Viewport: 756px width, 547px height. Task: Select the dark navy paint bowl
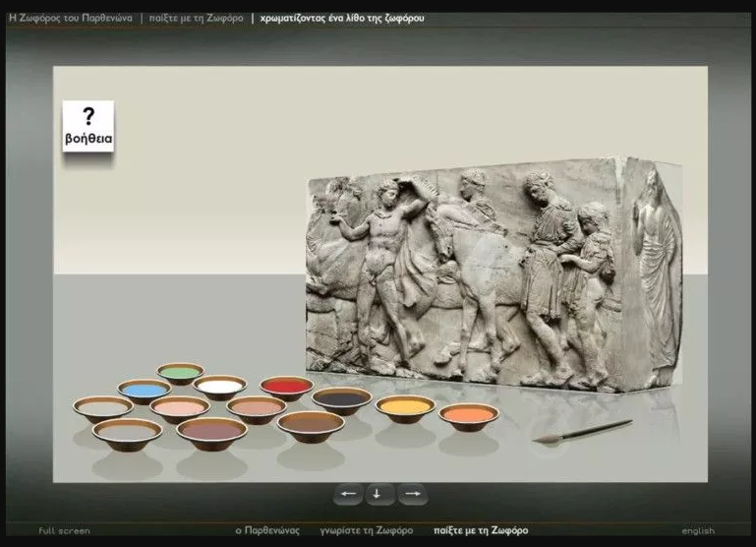coord(341,400)
